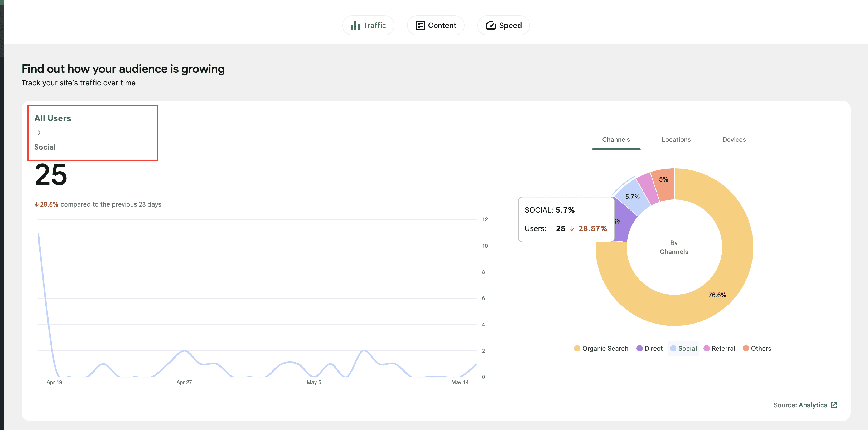This screenshot has width=868, height=430.
Task: Toggle the Others legend item
Action: pos(757,348)
